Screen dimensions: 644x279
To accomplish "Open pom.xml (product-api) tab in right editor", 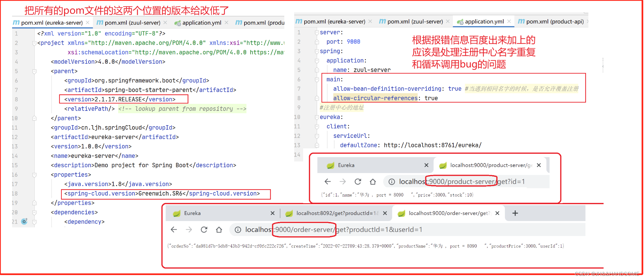I will tap(555, 21).
